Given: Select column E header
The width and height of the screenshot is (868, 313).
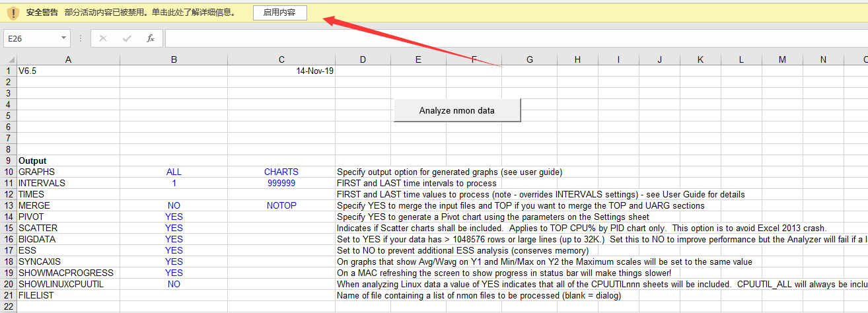Looking at the screenshot, I should [418, 59].
